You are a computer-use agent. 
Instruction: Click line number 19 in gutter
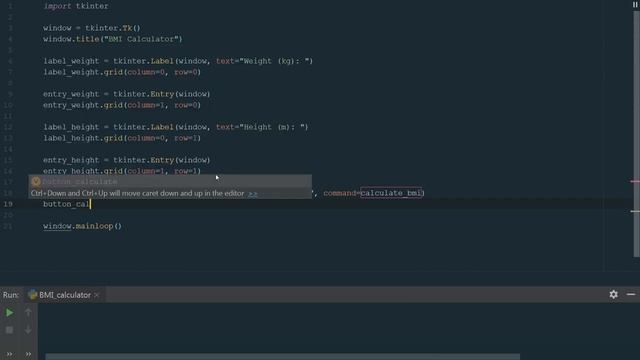click(8, 204)
